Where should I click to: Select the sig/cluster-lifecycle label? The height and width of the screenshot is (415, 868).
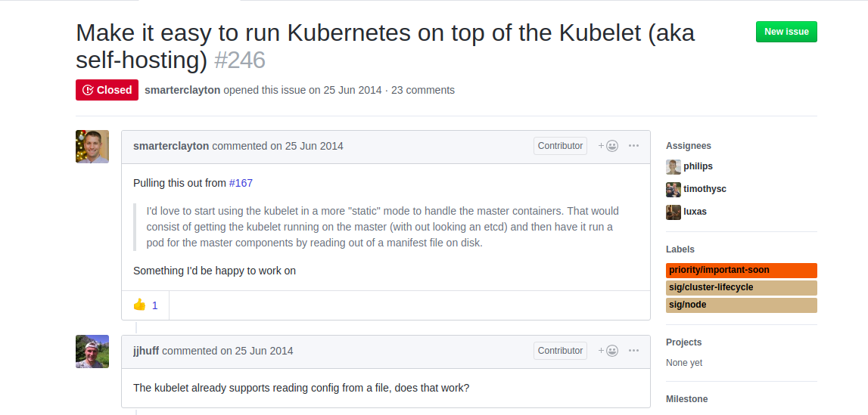(x=741, y=287)
